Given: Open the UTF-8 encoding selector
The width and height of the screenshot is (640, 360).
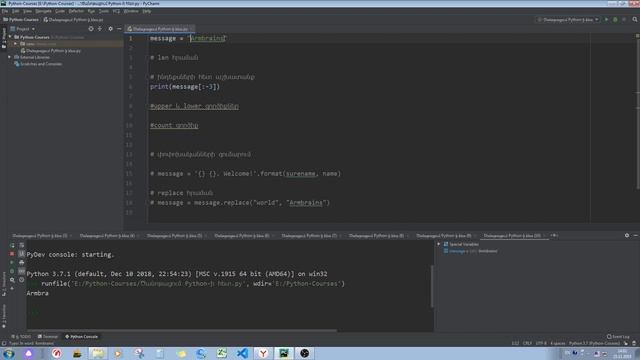Looking at the screenshot, I should point(541,343).
